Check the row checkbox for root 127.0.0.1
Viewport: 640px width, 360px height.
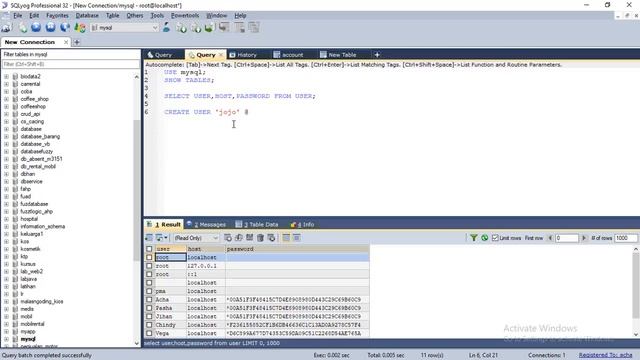149,266
